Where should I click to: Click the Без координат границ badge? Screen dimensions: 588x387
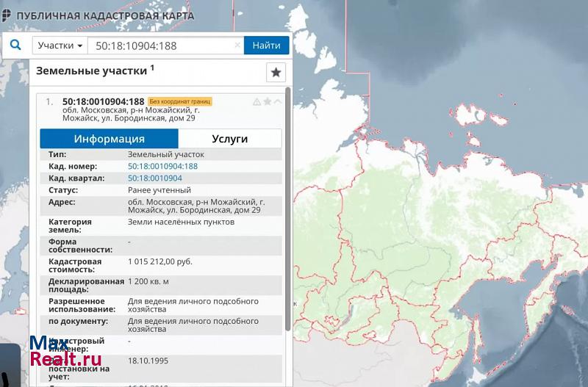pyautogui.click(x=179, y=101)
